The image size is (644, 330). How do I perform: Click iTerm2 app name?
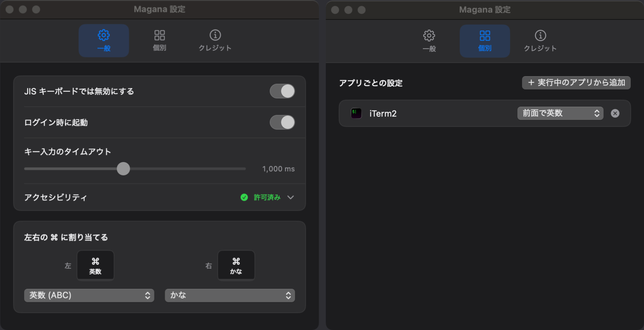(x=383, y=113)
